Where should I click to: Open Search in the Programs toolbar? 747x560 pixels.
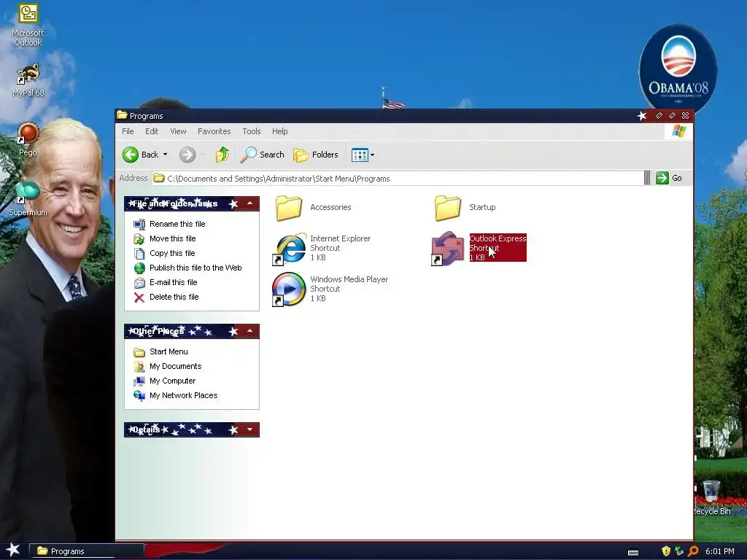point(262,155)
